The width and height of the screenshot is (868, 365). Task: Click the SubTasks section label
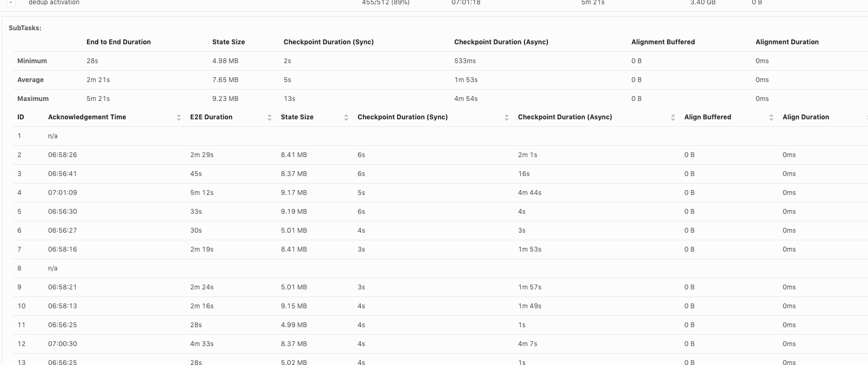(25, 28)
